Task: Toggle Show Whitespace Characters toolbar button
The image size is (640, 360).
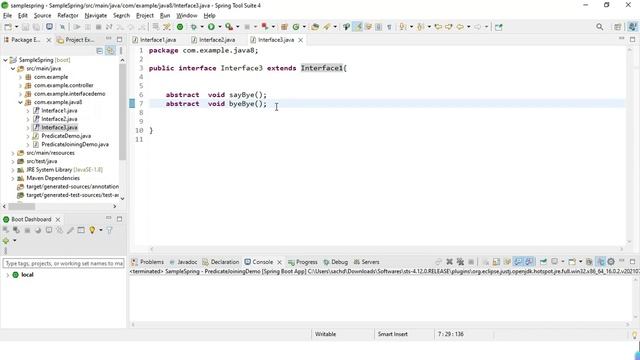Action: click(389, 27)
